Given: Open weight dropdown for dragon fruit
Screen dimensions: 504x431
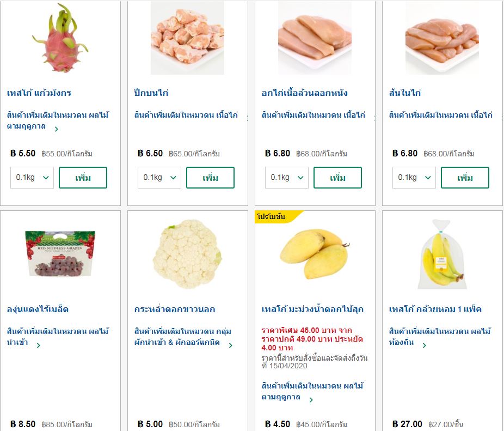Looking at the screenshot, I should pyautogui.click(x=32, y=178).
